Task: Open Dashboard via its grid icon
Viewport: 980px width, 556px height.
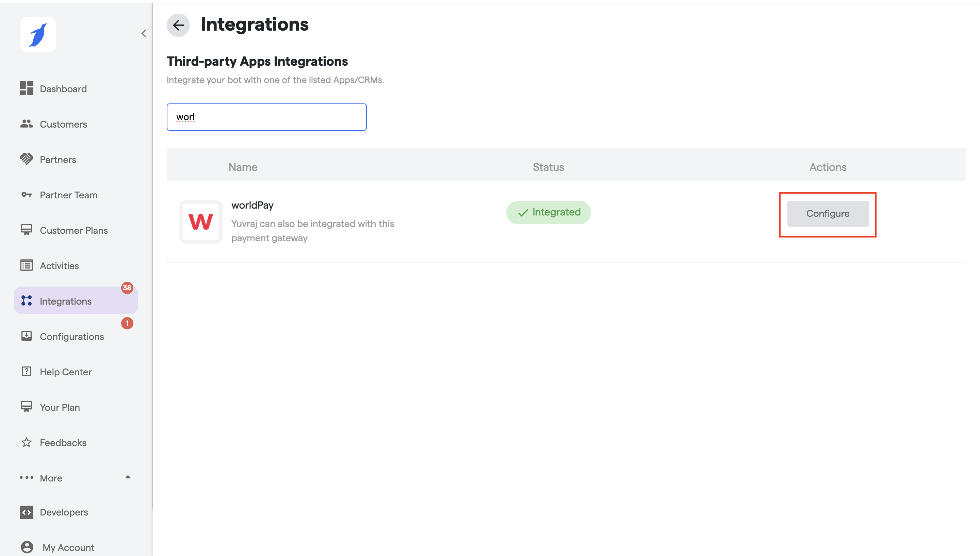Action: coord(26,88)
